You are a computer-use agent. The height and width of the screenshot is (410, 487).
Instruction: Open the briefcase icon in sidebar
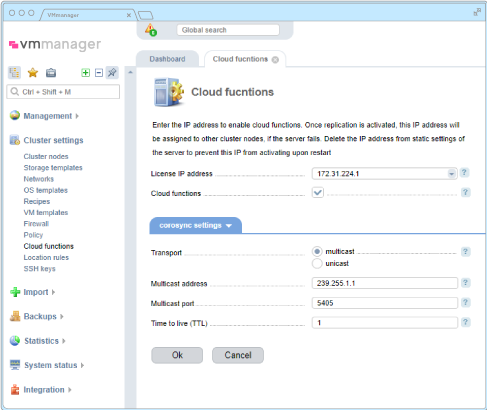click(x=51, y=72)
